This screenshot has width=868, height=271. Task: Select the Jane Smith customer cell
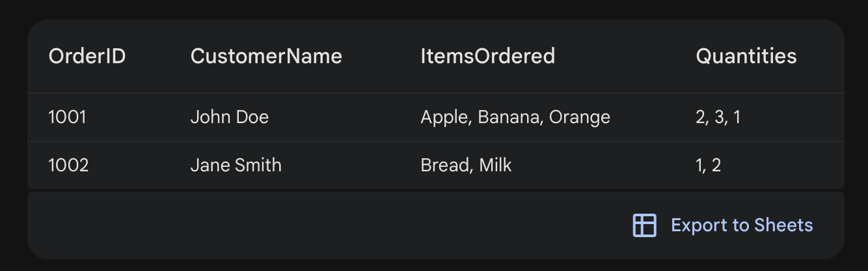(236, 165)
